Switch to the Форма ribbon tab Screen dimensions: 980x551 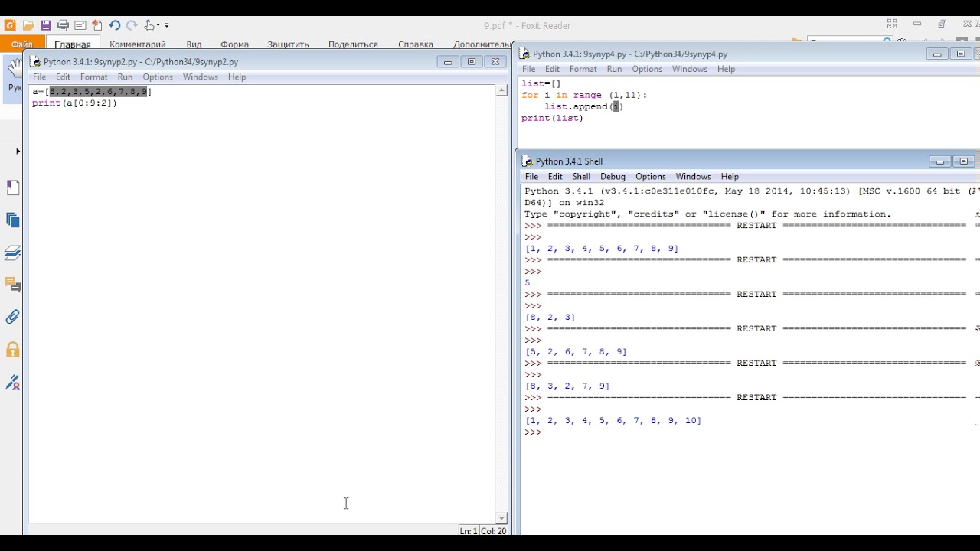tap(234, 44)
